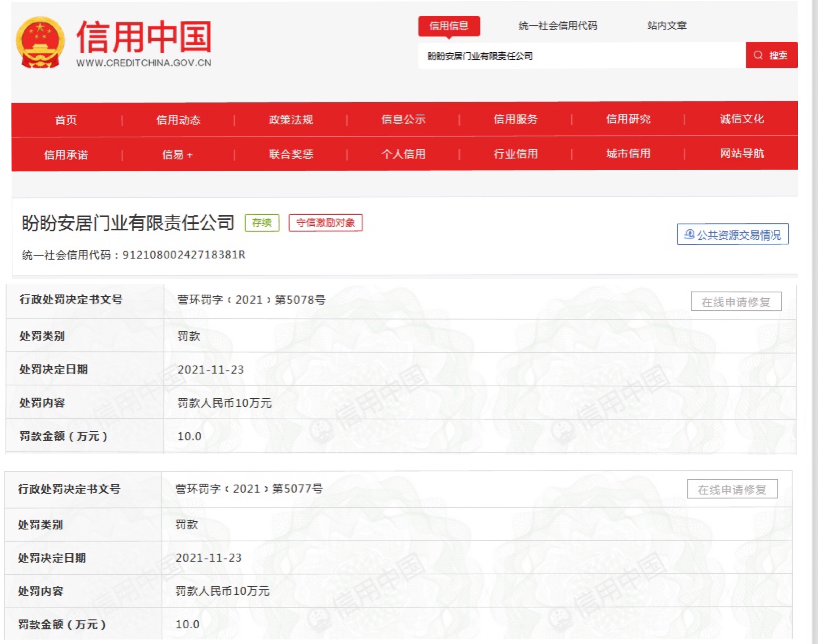Open 诚信文化 in the navigation bar
Image resolution: width=818 pixels, height=644 pixels.
point(742,119)
